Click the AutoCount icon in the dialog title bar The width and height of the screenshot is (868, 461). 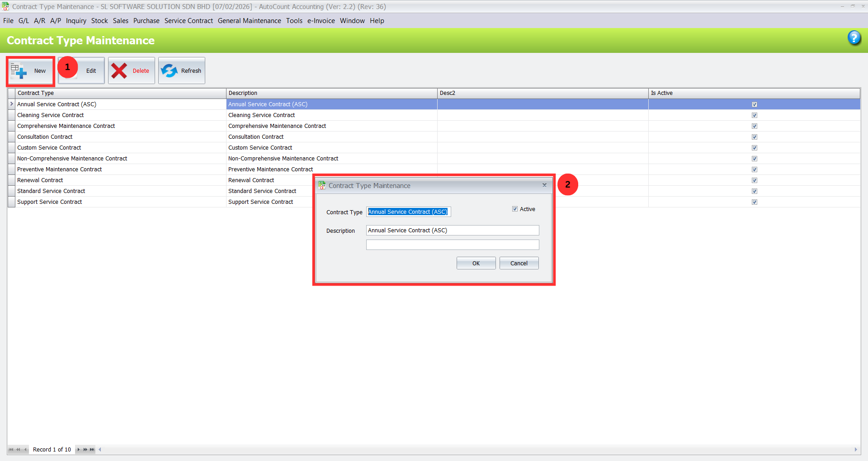pyautogui.click(x=322, y=185)
